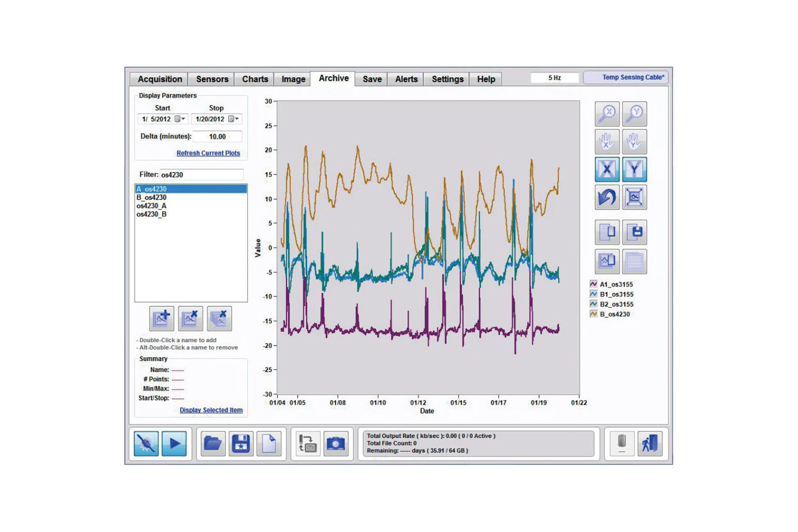Screen dimensions: 798x532
Task: Click the save configuration floppy icon
Action: tap(241, 444)
